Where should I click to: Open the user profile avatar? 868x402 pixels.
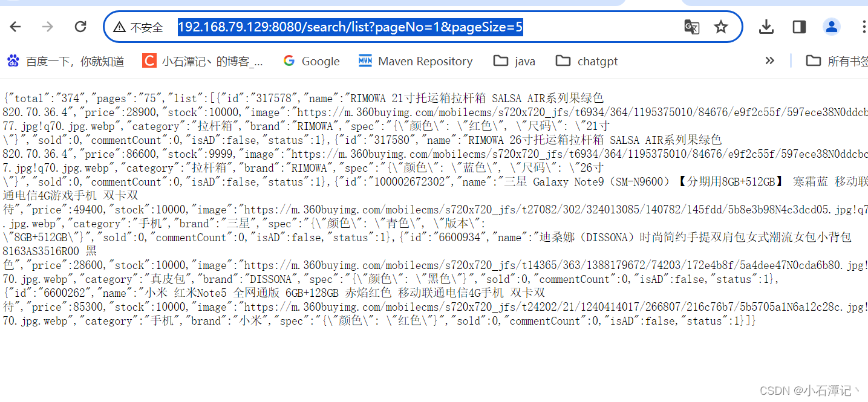(x=832, y=27)
